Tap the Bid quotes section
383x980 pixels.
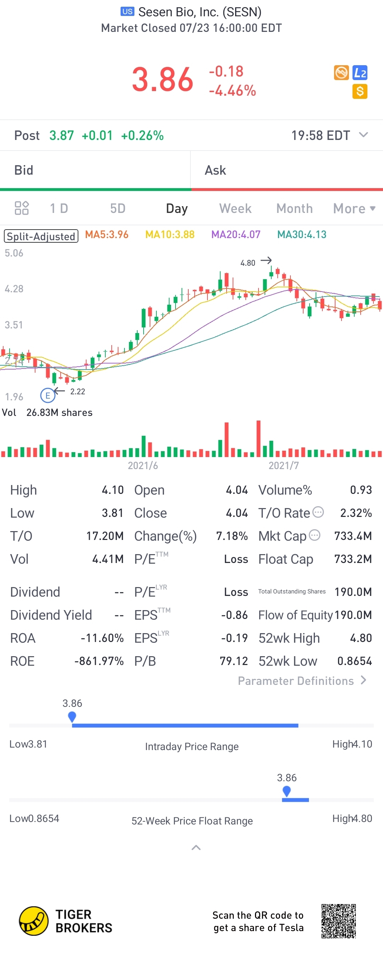coord(95,170)
